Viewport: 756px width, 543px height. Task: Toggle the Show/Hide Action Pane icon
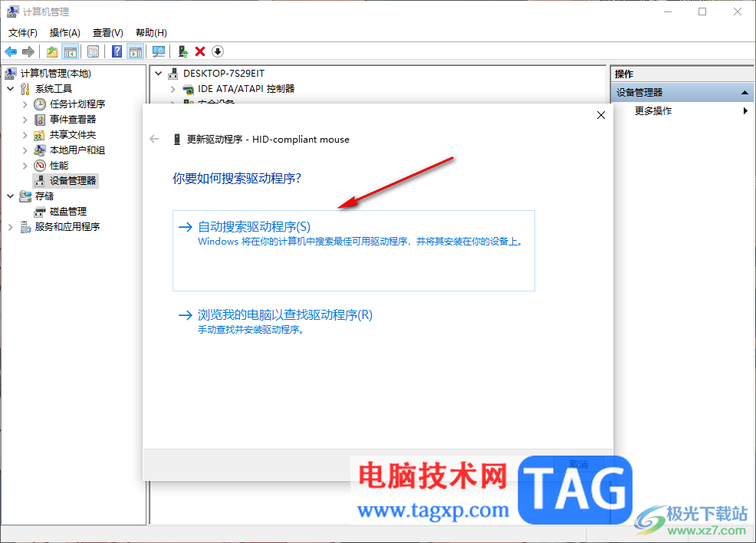coord(136,51)
